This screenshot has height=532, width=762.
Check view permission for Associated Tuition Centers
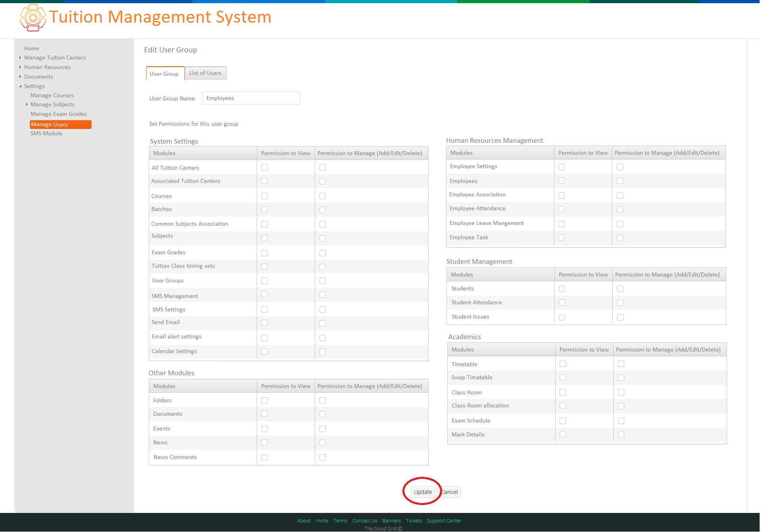coord(264,181)
